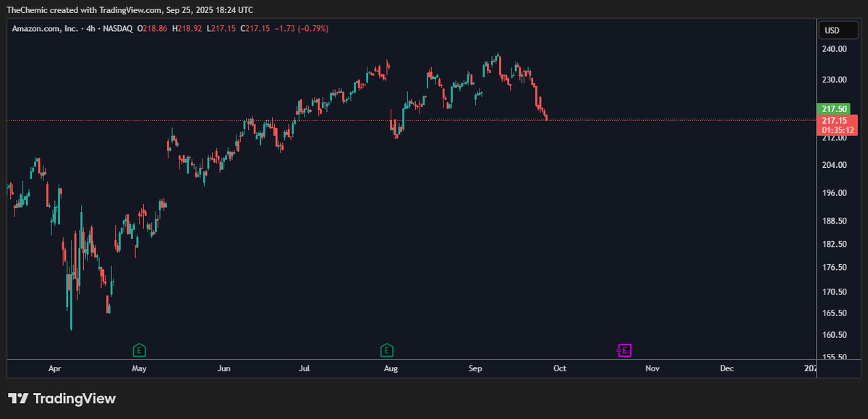
Task: Click the 170.50 price axis label
Action: (x=835, y=292)
